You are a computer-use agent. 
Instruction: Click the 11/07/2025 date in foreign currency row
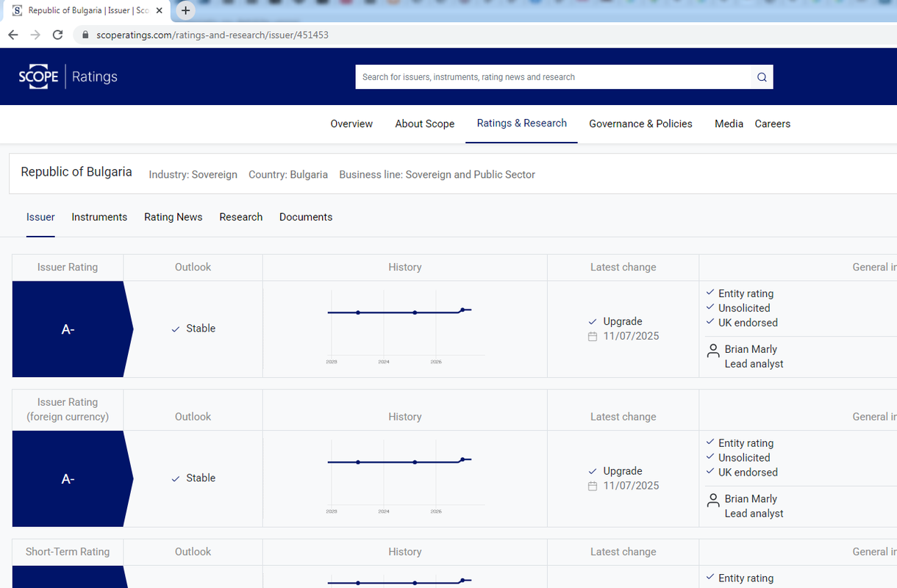coord(631,485)
